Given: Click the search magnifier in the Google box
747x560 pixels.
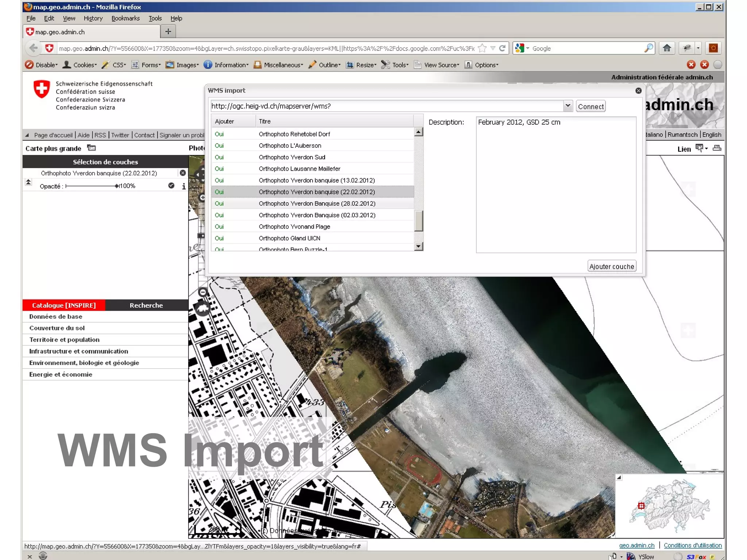Looking at the screenshot, I should click(x=649, y=48).
